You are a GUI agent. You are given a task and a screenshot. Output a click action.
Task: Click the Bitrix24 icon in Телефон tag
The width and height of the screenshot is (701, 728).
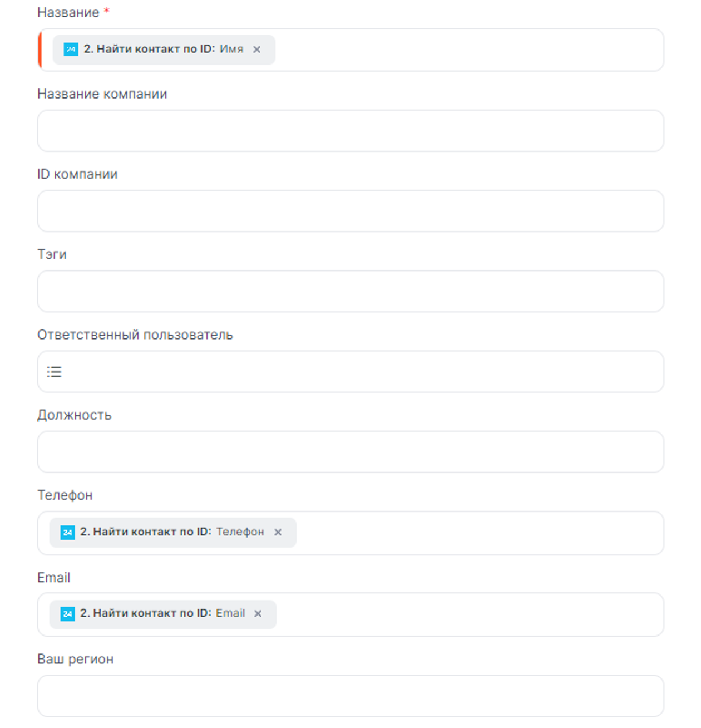[x=67, y=532]
